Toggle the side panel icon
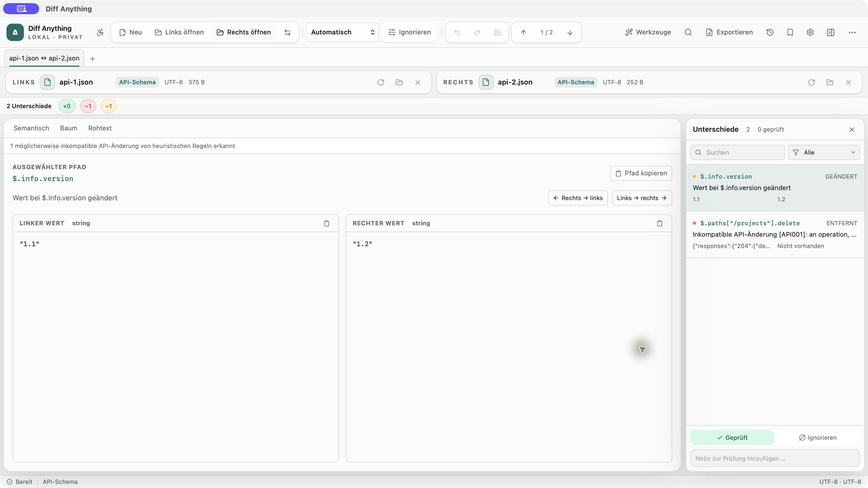 click(831, 32)
